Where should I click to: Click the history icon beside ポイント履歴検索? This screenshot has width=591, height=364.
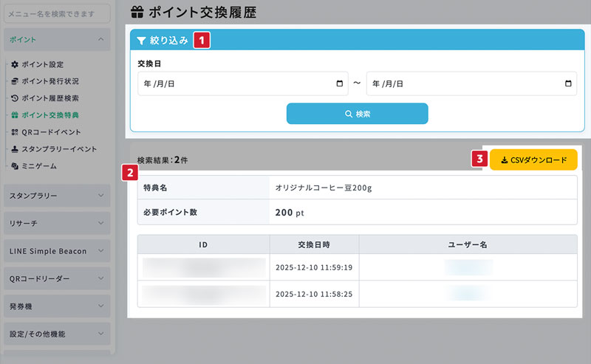tap(15, 98)
